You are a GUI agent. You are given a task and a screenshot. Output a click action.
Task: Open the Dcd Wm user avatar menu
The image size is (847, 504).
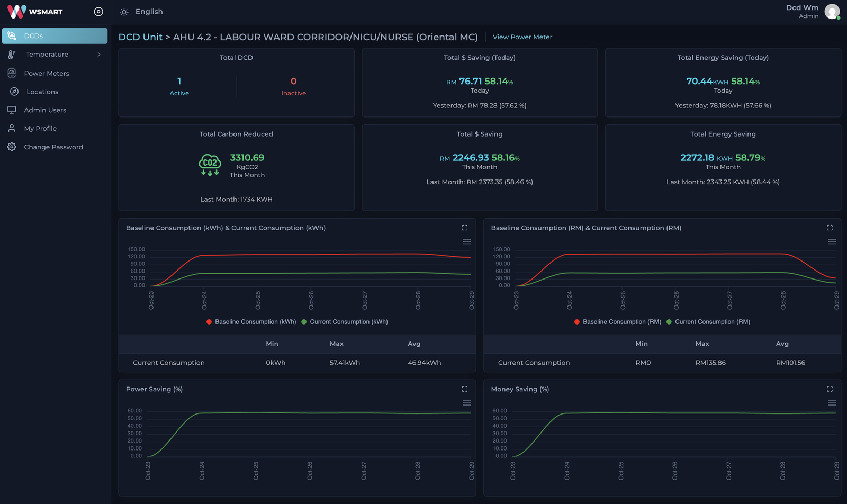tap(832, 12)
